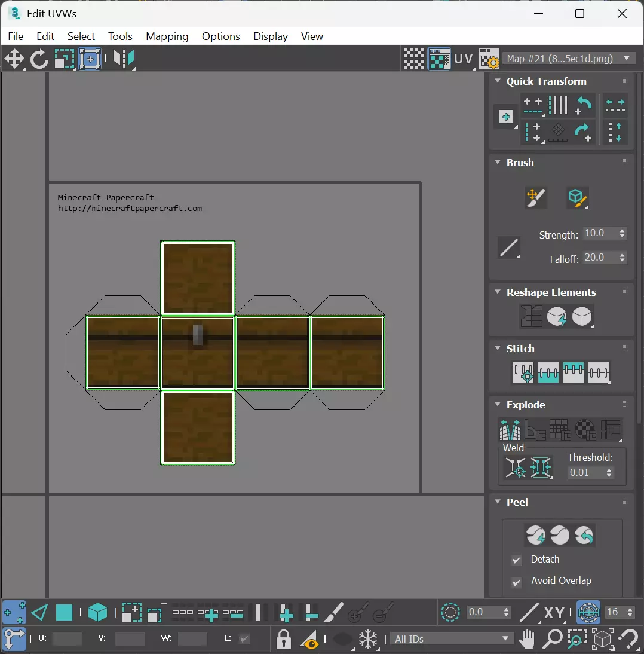This screenshot has width=644, height=654.
Task: Click the Set Pivot icon in Quick Transform
Action: (x=506, y=117)
